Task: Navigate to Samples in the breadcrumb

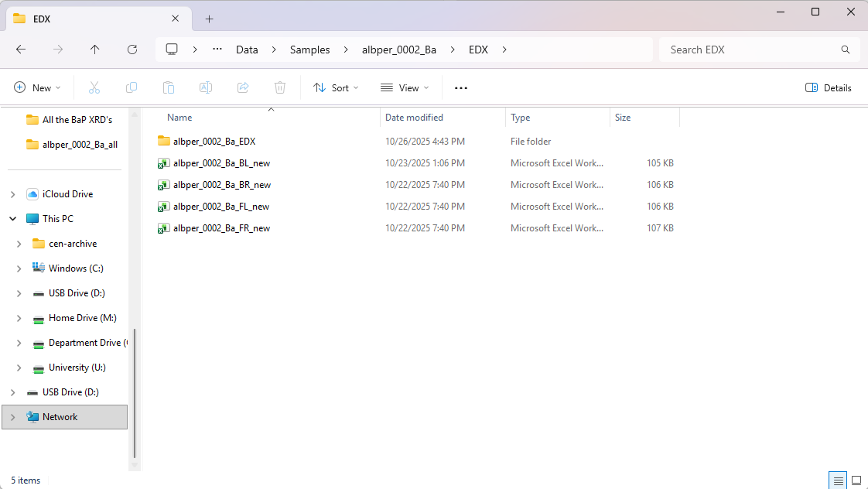Action: tap(309, 49)
